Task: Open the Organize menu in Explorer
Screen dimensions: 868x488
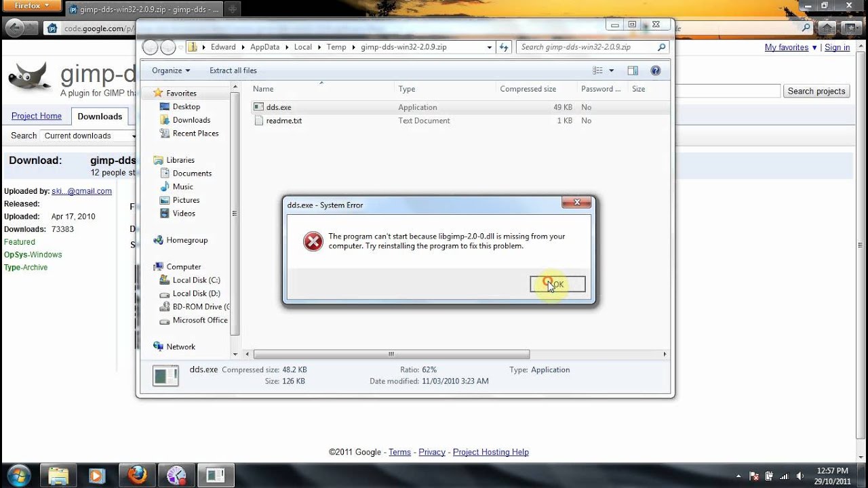Action: coord(171,70)
